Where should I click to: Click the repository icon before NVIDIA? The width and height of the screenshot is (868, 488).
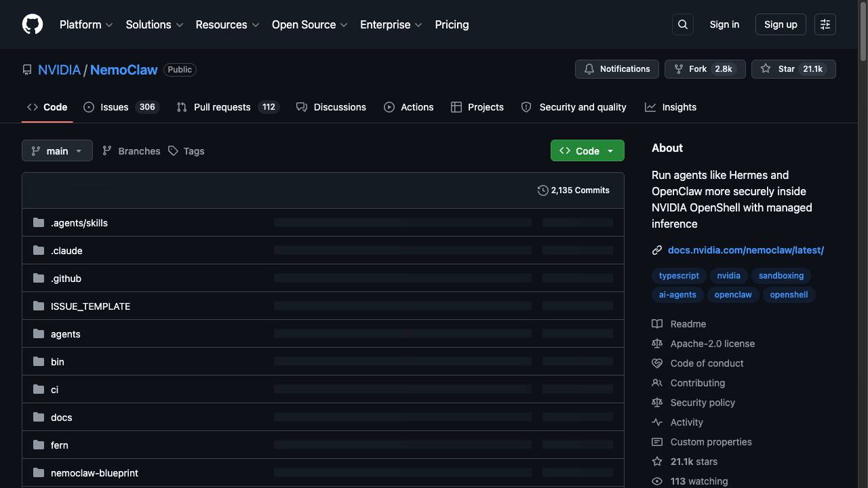coord(27,70)
